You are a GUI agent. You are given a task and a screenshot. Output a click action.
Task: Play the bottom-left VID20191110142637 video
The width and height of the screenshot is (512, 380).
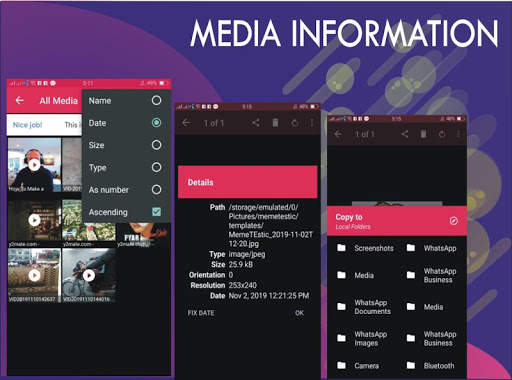point(34,275)
